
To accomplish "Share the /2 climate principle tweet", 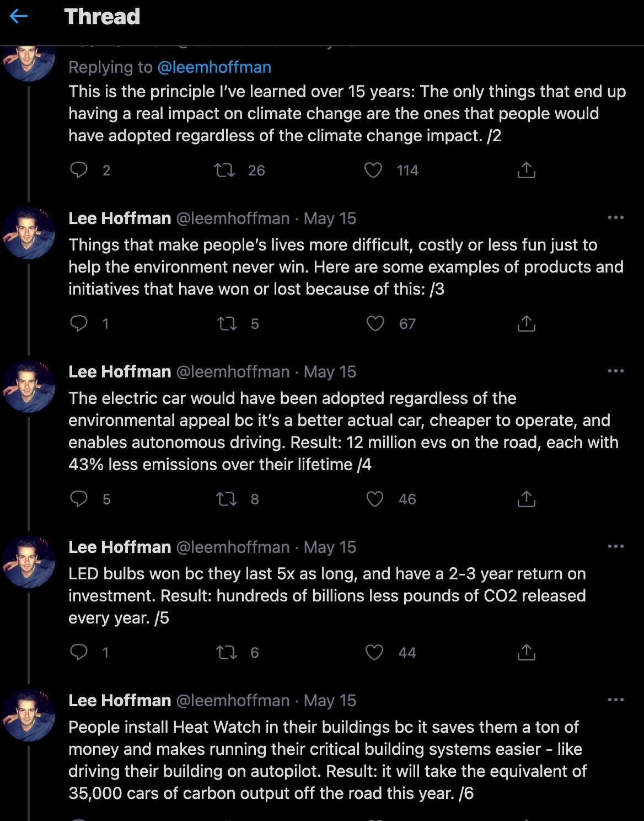I will [x=527, y=170].
